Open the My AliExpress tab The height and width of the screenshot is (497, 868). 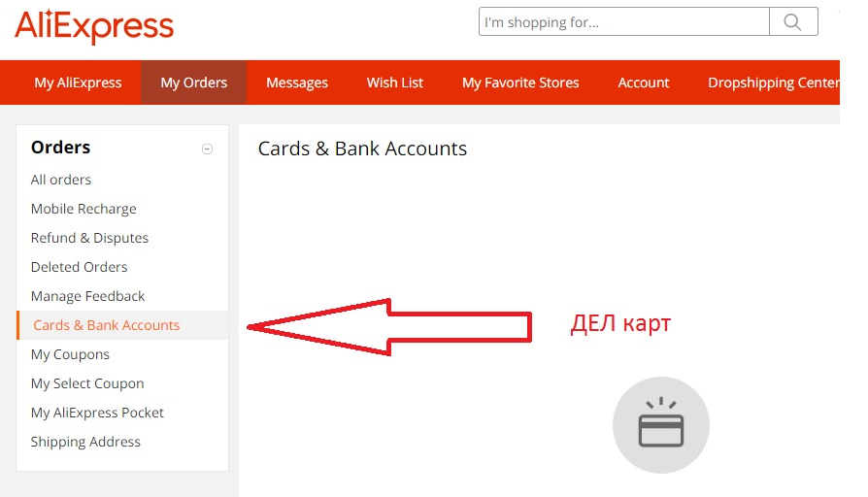tap(78, 83)
